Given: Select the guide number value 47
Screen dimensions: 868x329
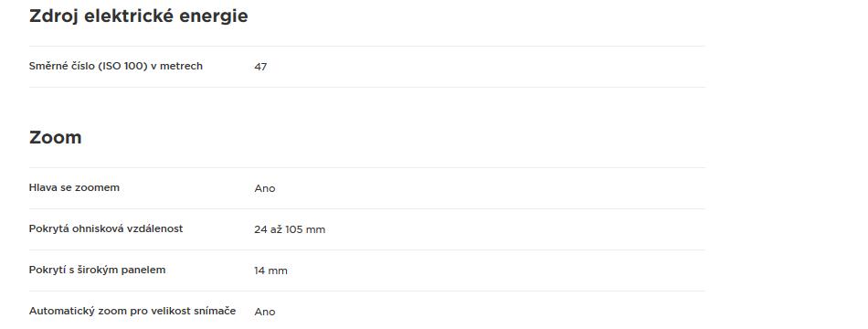Looking at the screenshot, I should tap(260, 67).
